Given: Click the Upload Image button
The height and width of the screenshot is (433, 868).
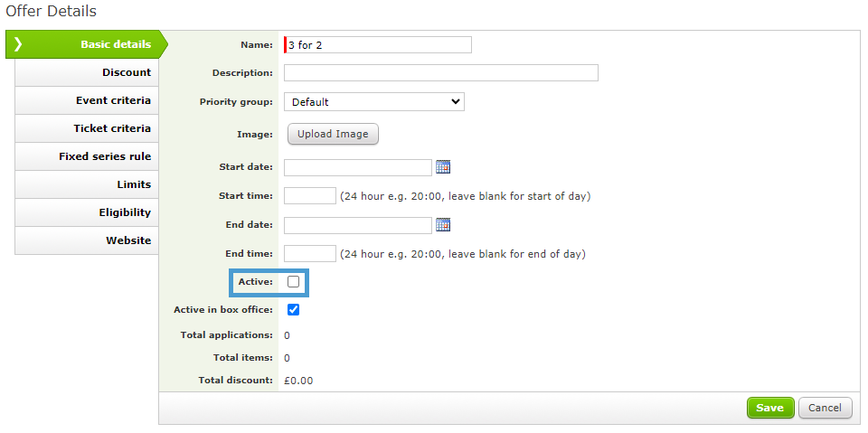Looking at the screenshot, I should tap(333, 134).
